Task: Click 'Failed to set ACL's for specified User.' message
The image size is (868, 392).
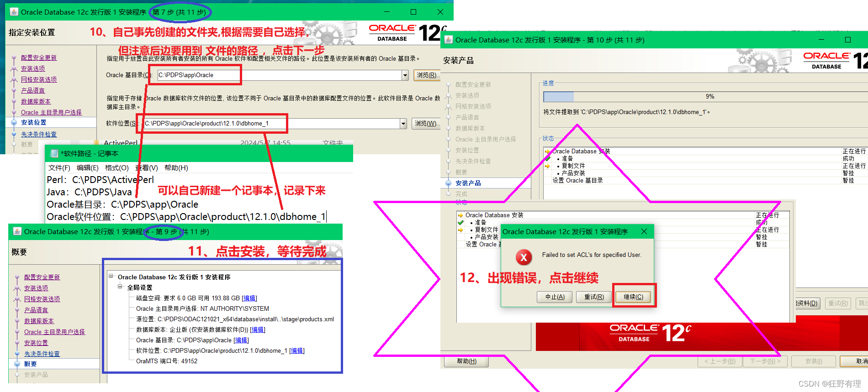Action: click(x=592, y=255)
